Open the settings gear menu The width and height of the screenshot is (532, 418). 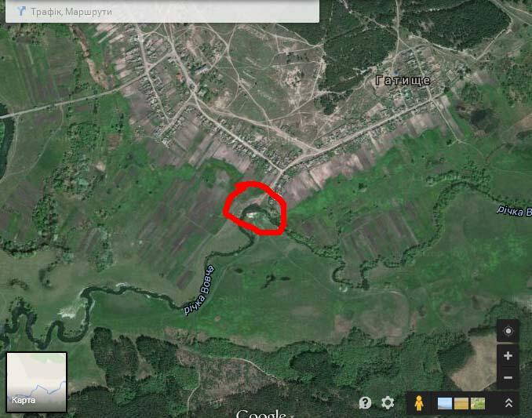tap(388, 402)
